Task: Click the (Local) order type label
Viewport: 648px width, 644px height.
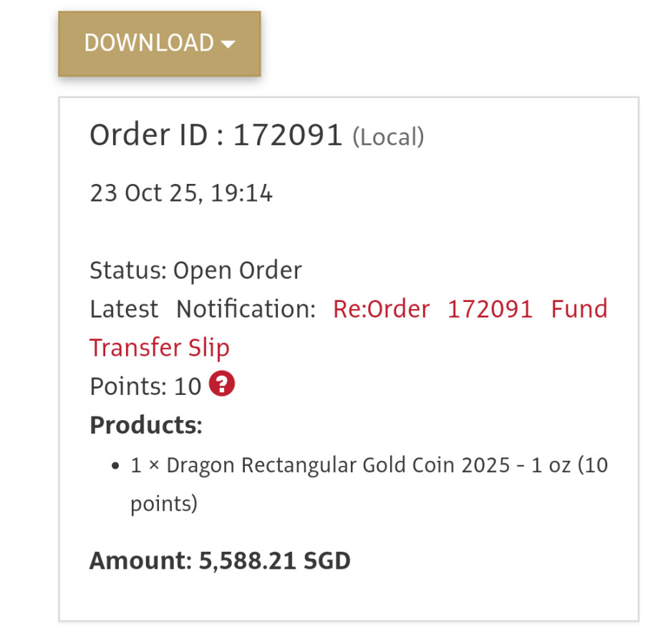Action: pyautogui.click(x=388, y=136)
